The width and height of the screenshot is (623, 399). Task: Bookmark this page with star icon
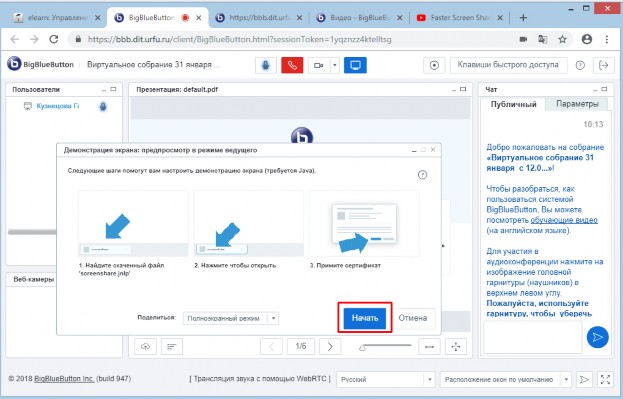pyautogui.click(x=562, y=39)
